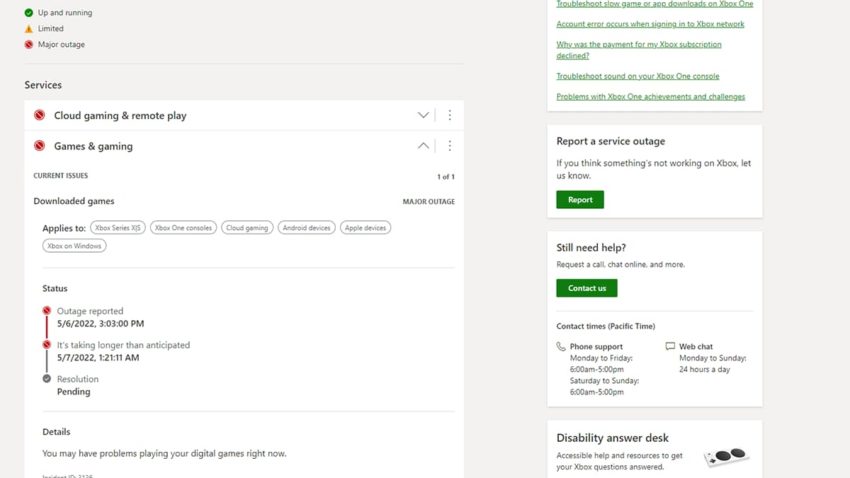Screen dimensions: 850x478
Task: Open Troubleshoot slow game or app downloads link
Action: pos(655,4)
